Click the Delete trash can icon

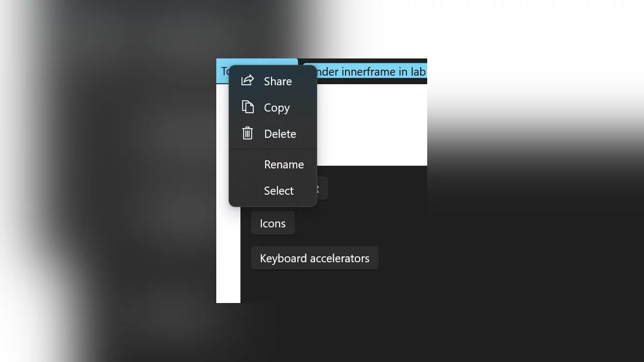click(x=247, y=133)
